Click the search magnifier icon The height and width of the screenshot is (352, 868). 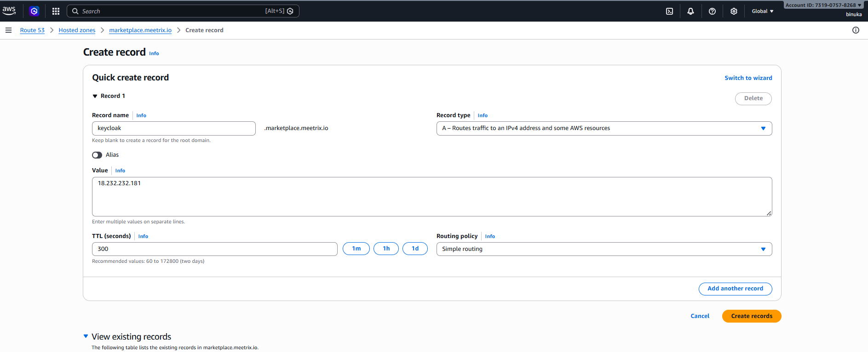pos(75,11)
